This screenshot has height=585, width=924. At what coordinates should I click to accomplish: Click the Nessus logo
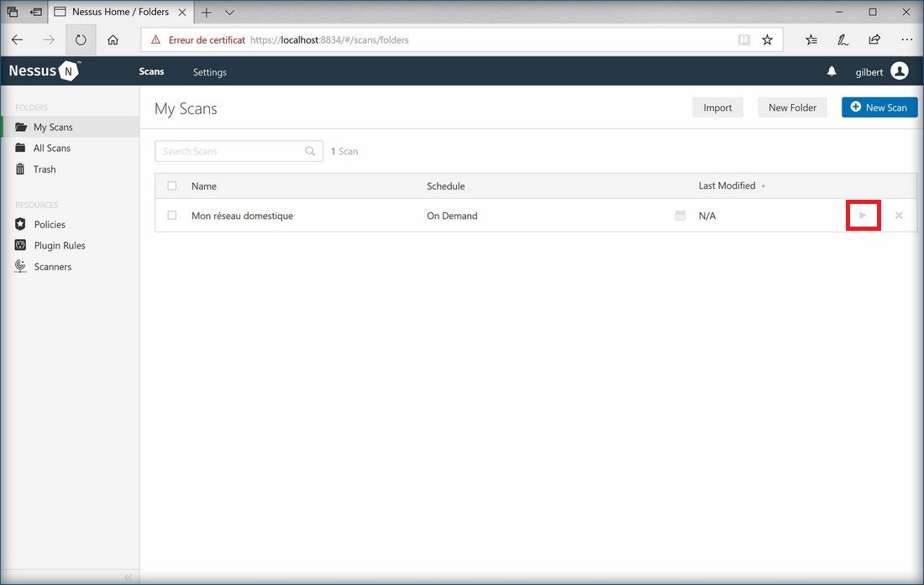coord(44,71)
